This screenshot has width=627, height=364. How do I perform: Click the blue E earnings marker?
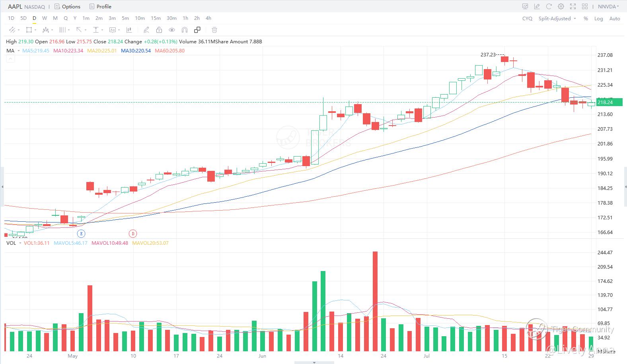(81, 233)
